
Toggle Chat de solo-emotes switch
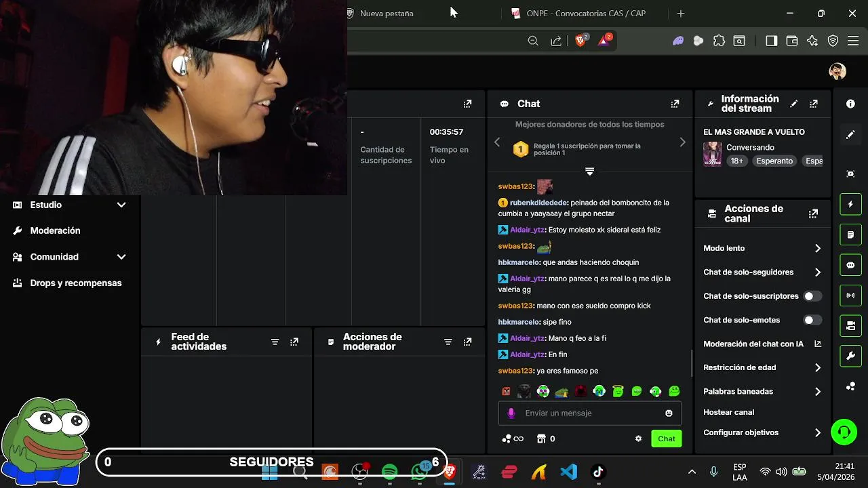tap(812, 320)
